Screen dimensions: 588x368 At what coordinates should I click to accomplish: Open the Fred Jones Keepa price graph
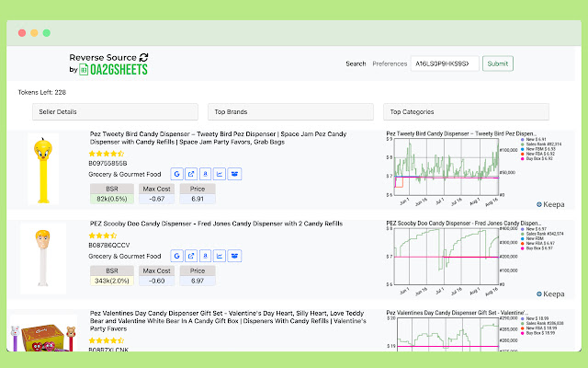(x=447, y=257)
